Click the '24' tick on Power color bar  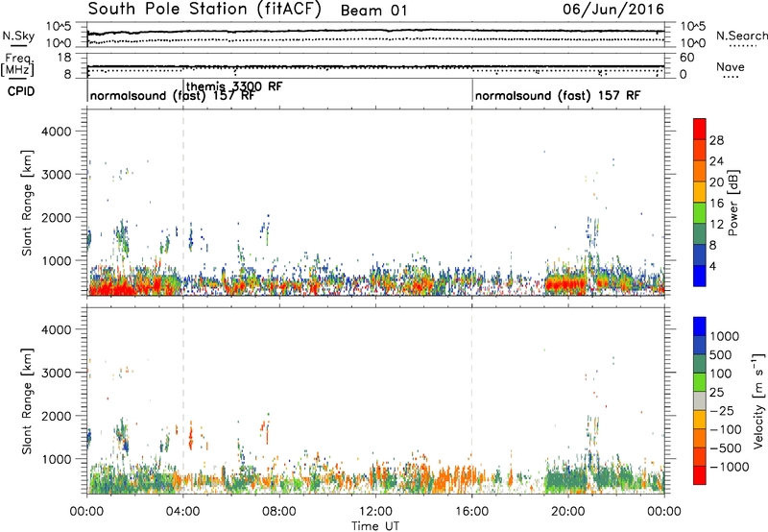click(716, 161)
